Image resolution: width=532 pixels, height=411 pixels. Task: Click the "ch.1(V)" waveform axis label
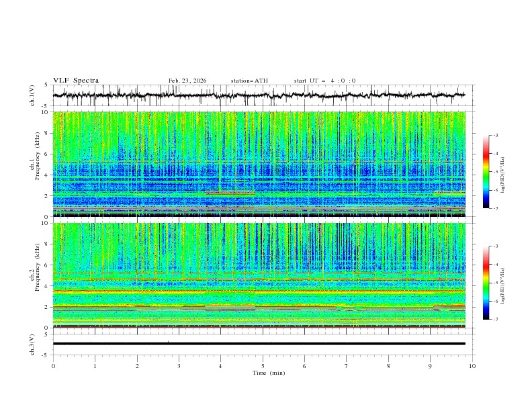(x=32, y=95)
